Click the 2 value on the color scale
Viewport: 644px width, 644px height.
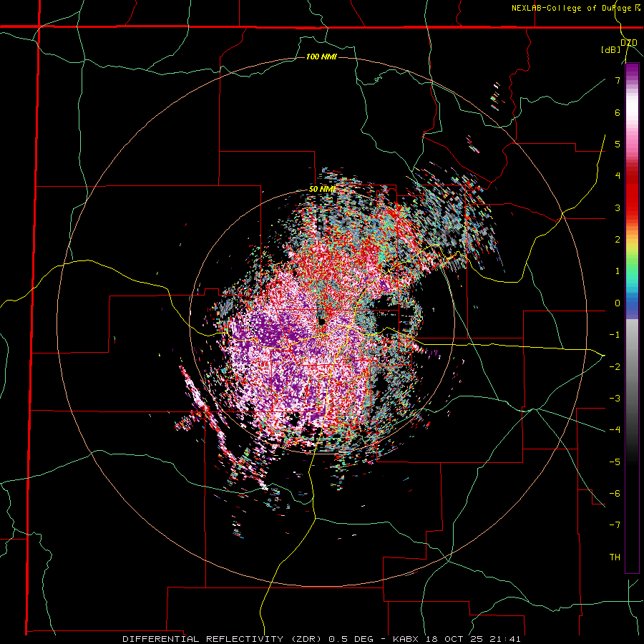click(x=618, y=240)
